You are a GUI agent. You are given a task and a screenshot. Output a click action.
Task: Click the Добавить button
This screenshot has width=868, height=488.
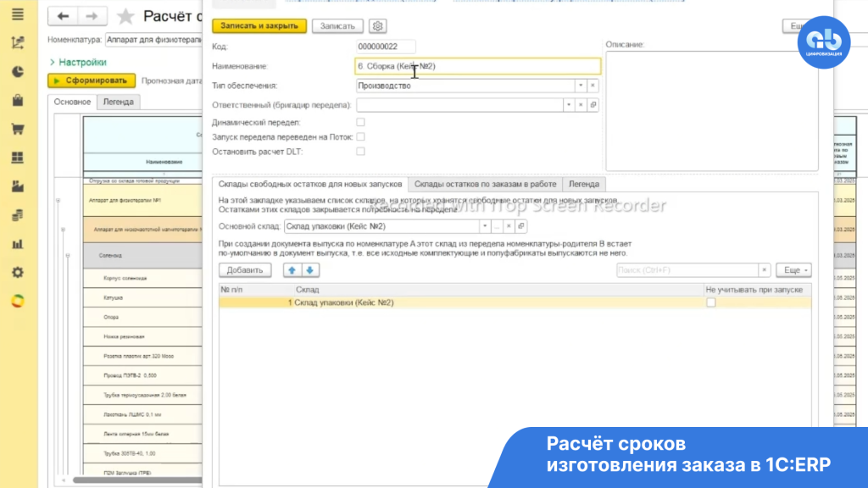[x=245, y=270]
